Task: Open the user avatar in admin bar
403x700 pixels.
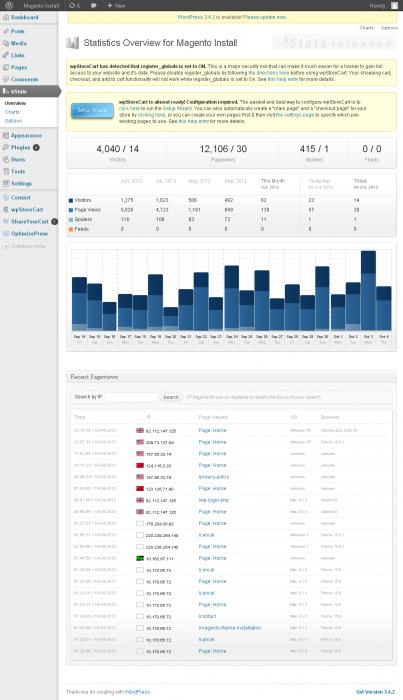Action: [395, 5]
